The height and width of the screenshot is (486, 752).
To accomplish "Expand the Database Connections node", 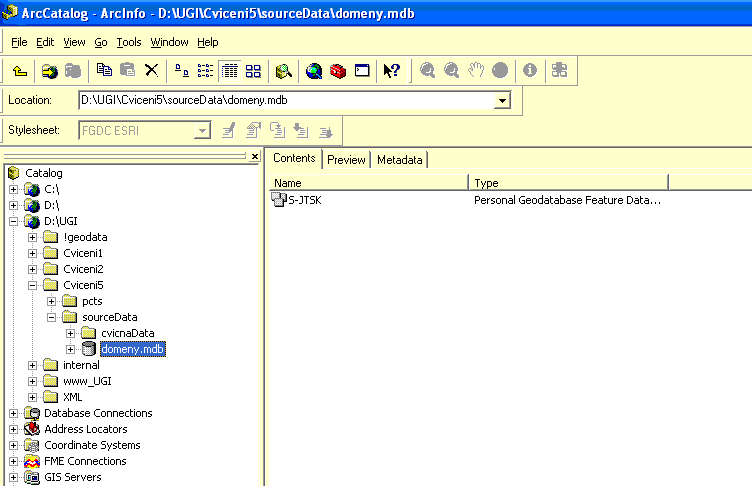I will coord(13,413).
